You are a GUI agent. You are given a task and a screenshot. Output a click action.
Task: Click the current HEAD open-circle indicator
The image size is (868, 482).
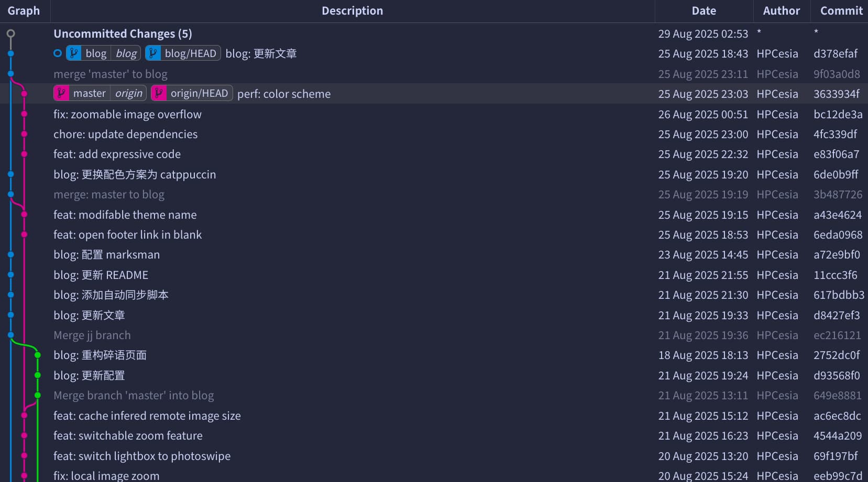click(58, 53)
